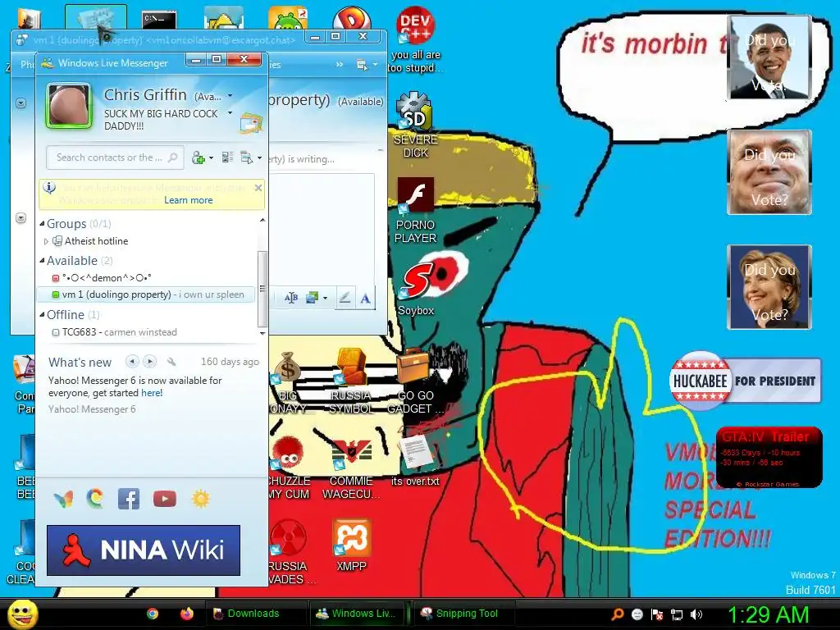
Task: Click the Obama Did you Vote gadget
Action: [x=769, y=57]
